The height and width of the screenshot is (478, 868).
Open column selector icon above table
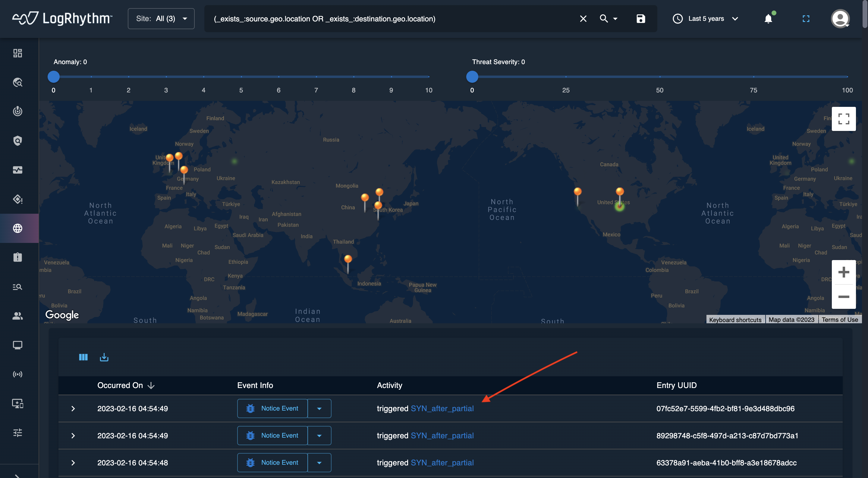point(83,357)
